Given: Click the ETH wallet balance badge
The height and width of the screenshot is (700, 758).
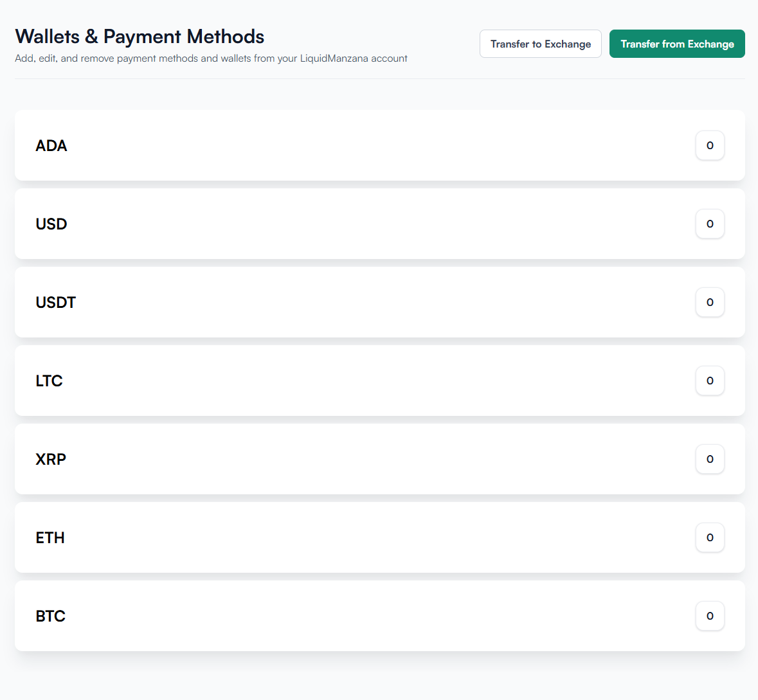Looking at the screenshot, I should pos(710,537).
